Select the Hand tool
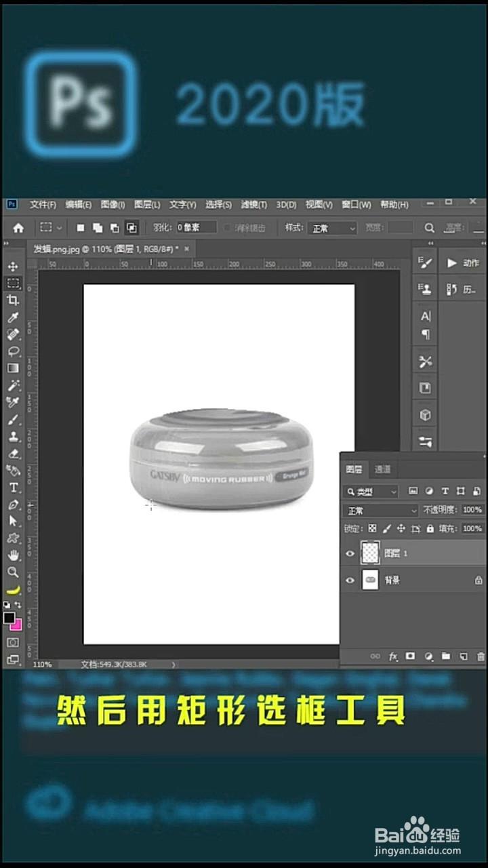Screen dimensions: 488x868 pyautogui.click(x=13, y=555)
